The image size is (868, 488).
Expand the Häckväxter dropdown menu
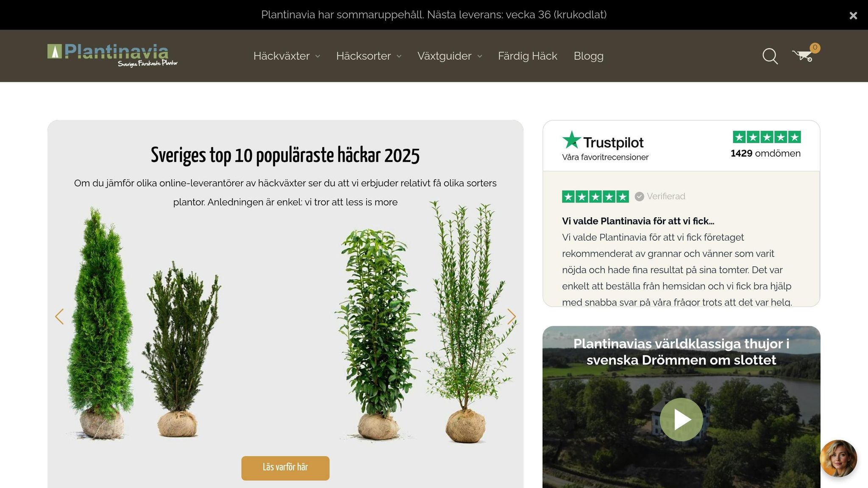pos(287,56)
